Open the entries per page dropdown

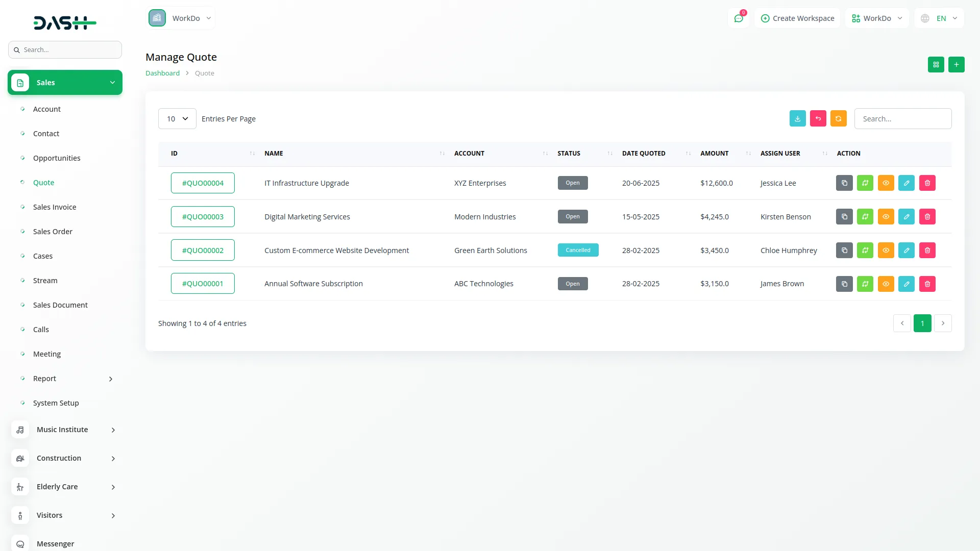(x=177, y=119)
